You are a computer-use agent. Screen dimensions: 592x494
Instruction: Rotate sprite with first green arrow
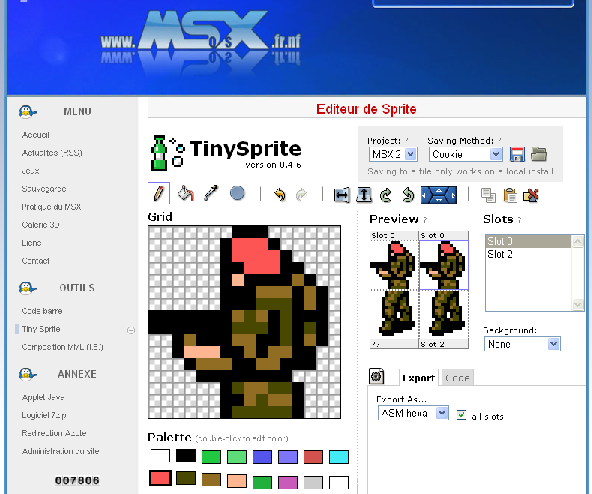point(385,195)
